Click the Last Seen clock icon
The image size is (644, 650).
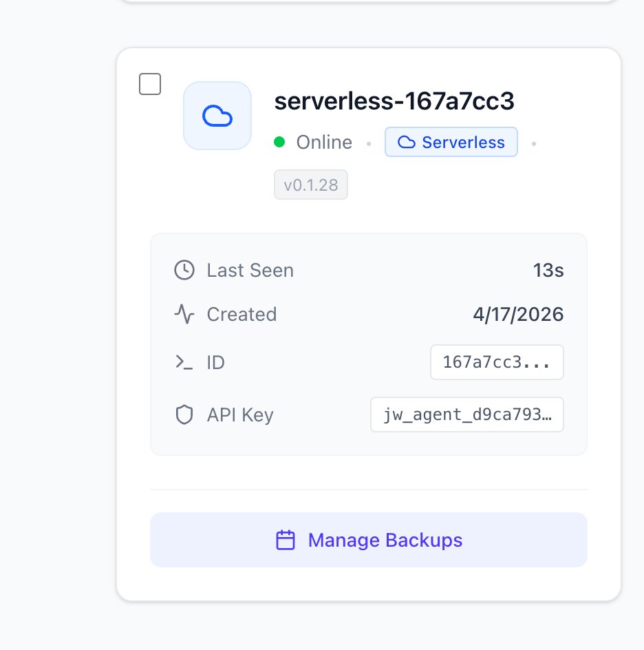(x=184, y=271)
